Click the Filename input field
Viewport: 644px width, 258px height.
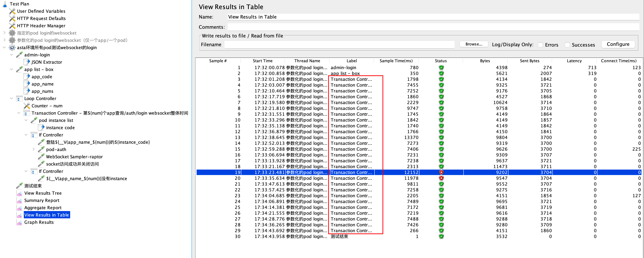tap(339, 45)
